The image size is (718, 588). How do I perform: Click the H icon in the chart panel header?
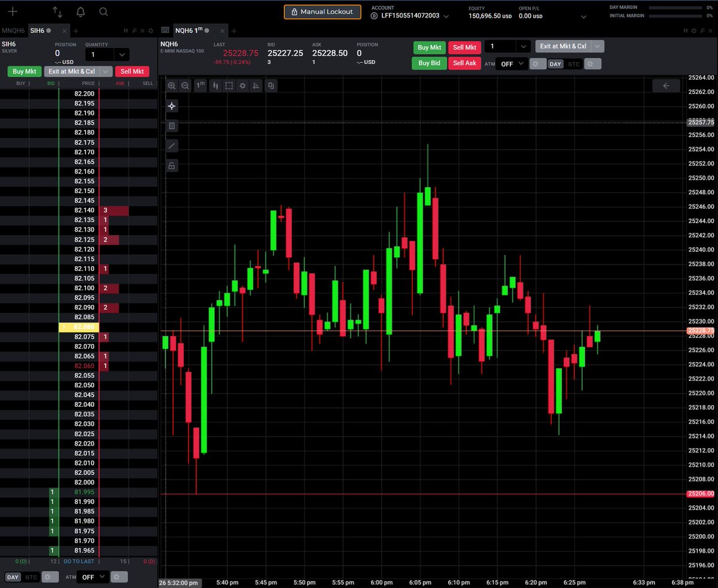coord(687,31)
